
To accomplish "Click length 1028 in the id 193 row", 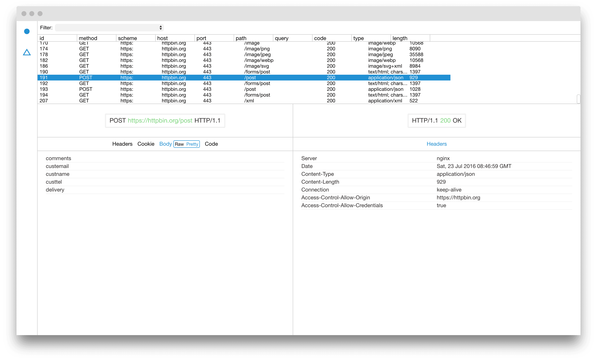I will tap(415, 89).
